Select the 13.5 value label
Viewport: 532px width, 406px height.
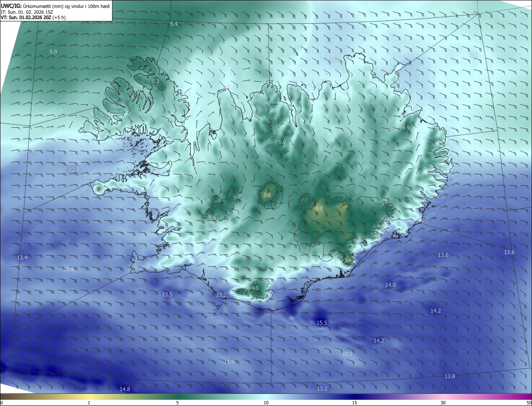(167, 294)
